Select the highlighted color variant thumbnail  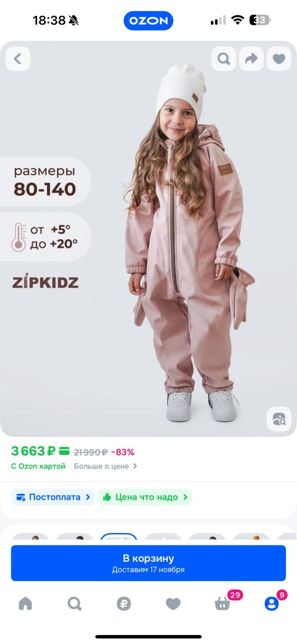[119, 539]
